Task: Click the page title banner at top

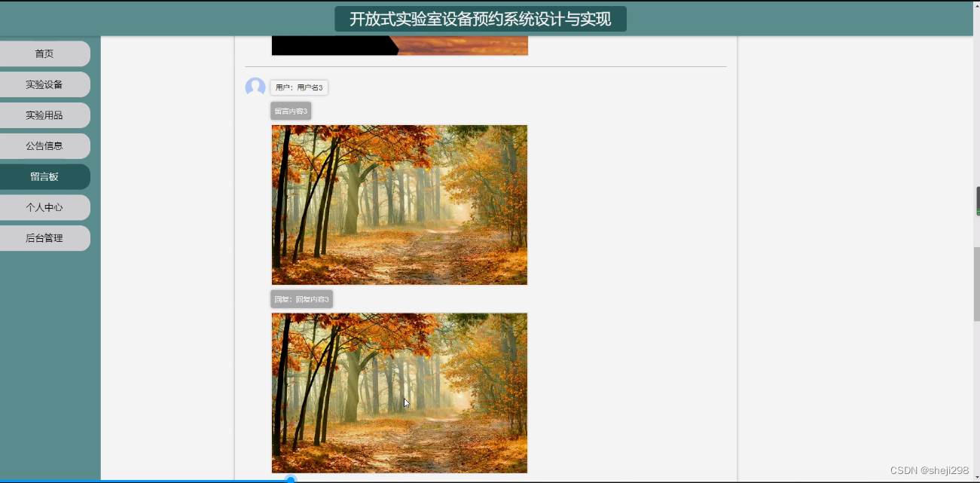Action: click(479, 18)
